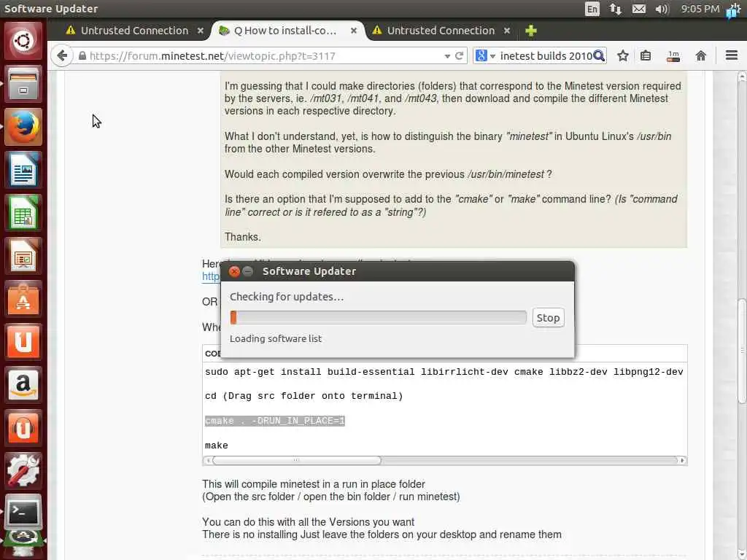Click the update progress bar
The image size is (747, 560).
coord(379,318)
